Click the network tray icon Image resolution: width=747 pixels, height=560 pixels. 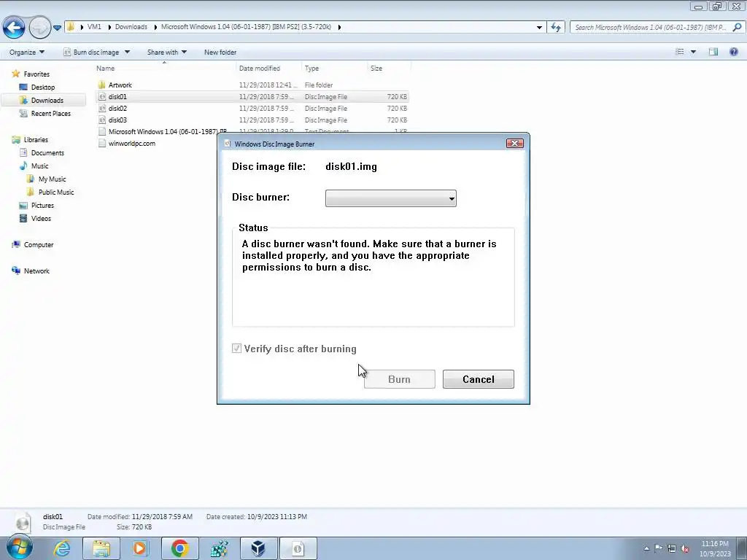672,548
